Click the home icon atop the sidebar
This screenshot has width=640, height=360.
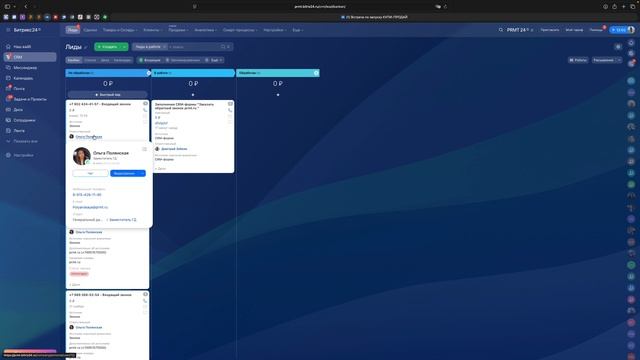[8, 47]
